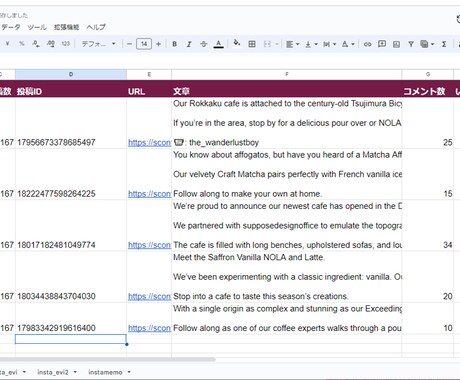This screenshot has width=460, height=380.
Task: Select column G header
Action: (x=428, y=74)
